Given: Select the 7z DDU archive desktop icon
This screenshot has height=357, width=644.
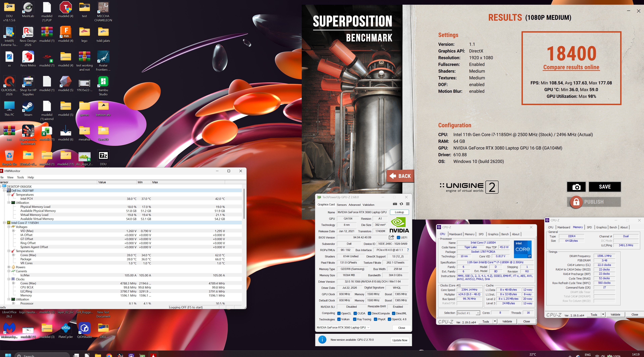Looking at the screenshot, I should 103,158.
